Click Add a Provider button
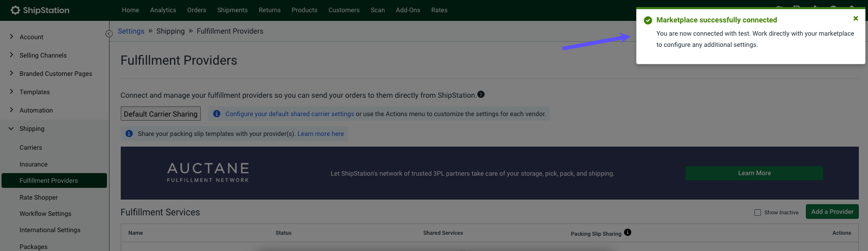The image size is (868, 251). point(832,212)
